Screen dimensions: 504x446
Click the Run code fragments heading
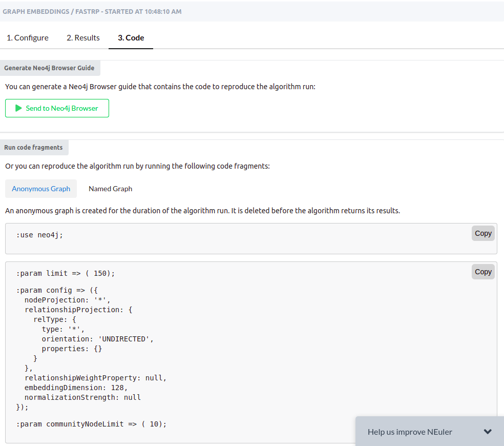33,147
